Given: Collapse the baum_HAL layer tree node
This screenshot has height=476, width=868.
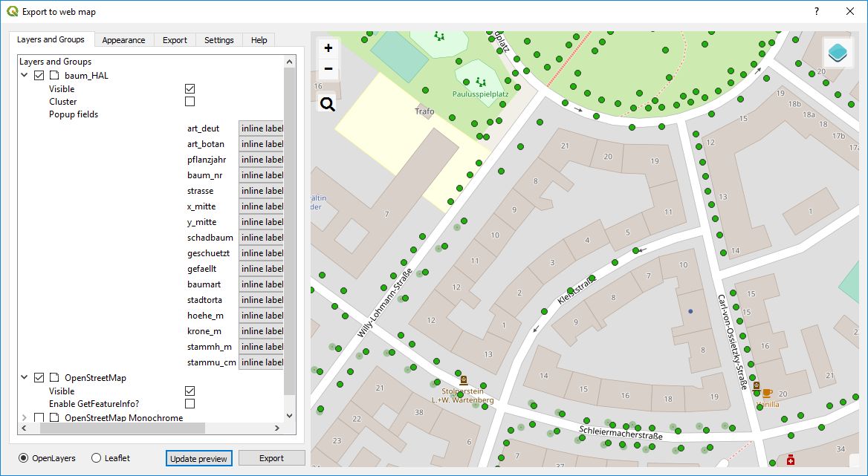Looking at the screenshot, I should 25,76.
